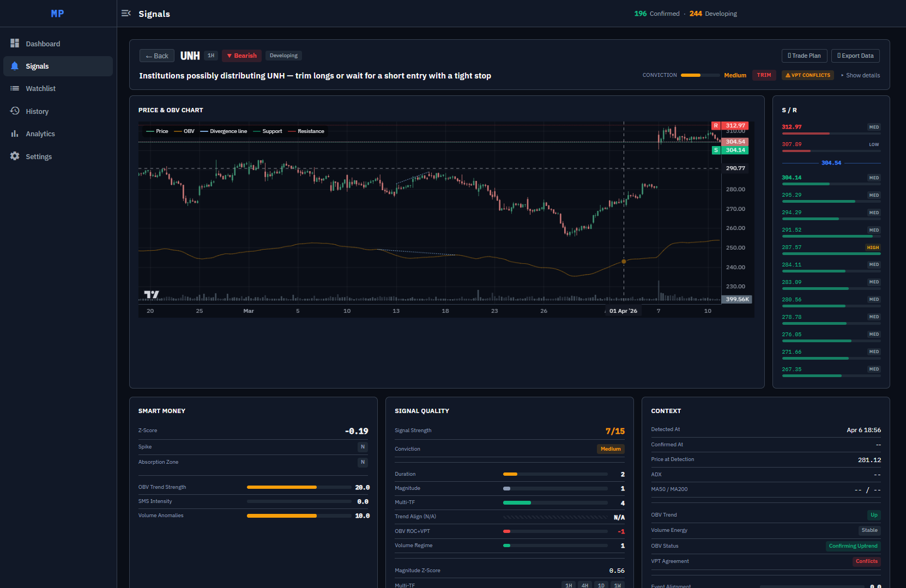The height and width of the screenshot is (588, 906).
Task: Click the VPT CONFLICTS warning badge
Action: (x=808, y=75)
